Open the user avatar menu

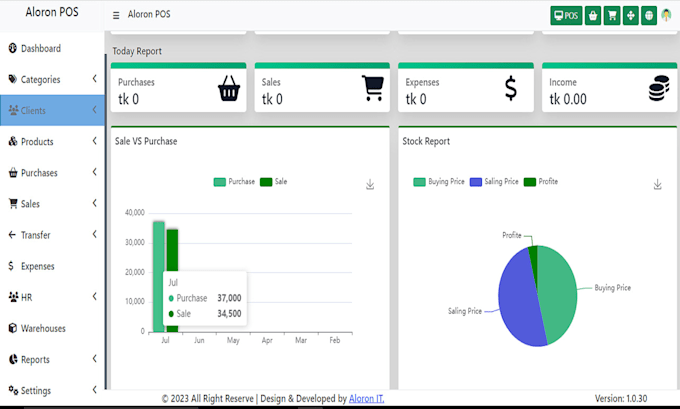[667, 15]
